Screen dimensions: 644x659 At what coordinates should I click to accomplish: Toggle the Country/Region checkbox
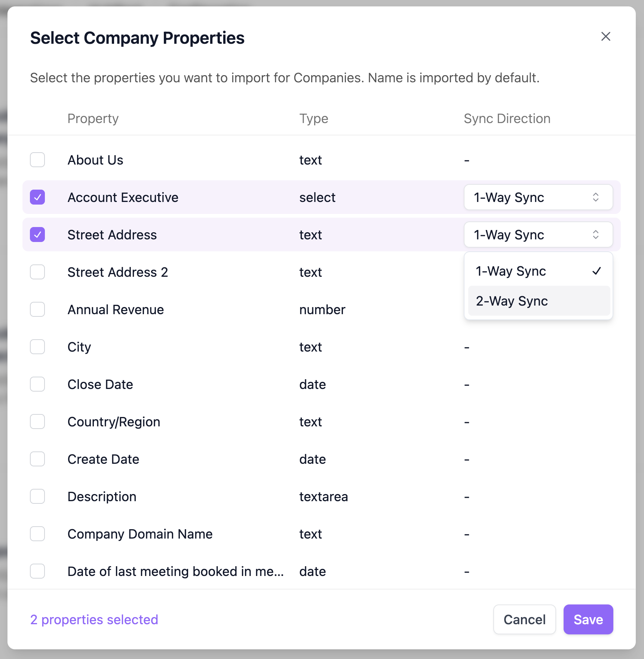point(37,422)
